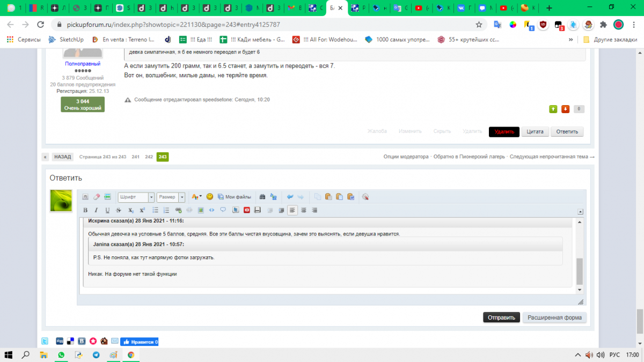Screen dimensions: 644x362
Task: Share the topic via the Twitter icon
Action: pyautogui.click(x=46, y=341)
